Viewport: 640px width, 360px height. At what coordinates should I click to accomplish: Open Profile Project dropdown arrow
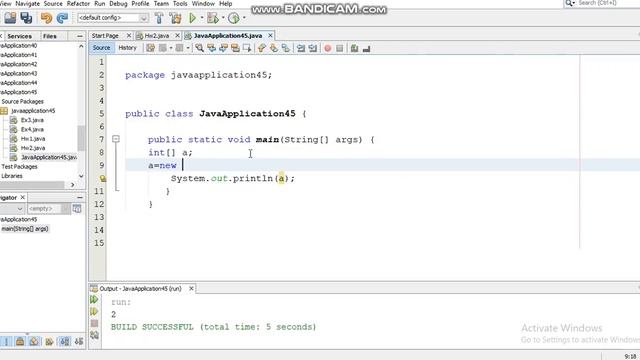(x=244, y=18)
